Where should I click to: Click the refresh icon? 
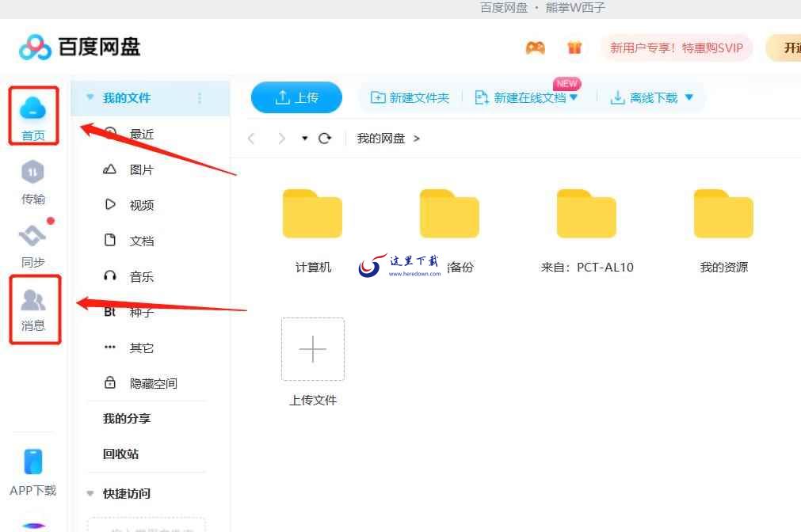click(x=325, y=139)
